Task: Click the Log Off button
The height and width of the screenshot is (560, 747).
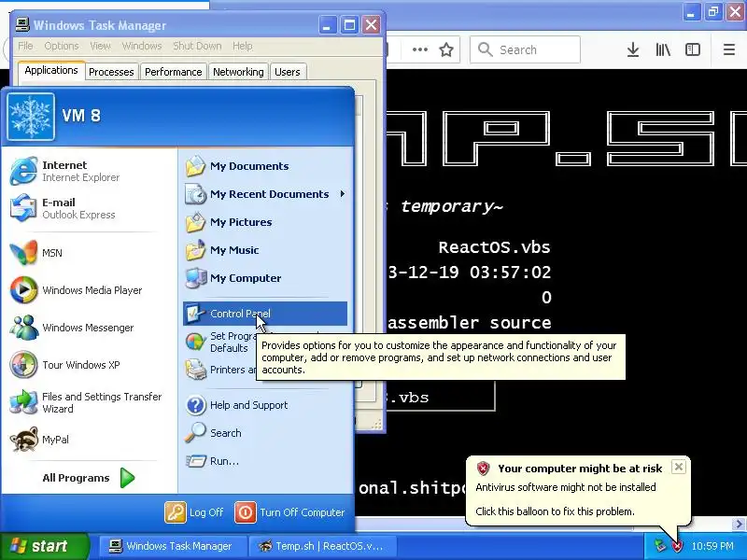Action: (x=194, y=512)
